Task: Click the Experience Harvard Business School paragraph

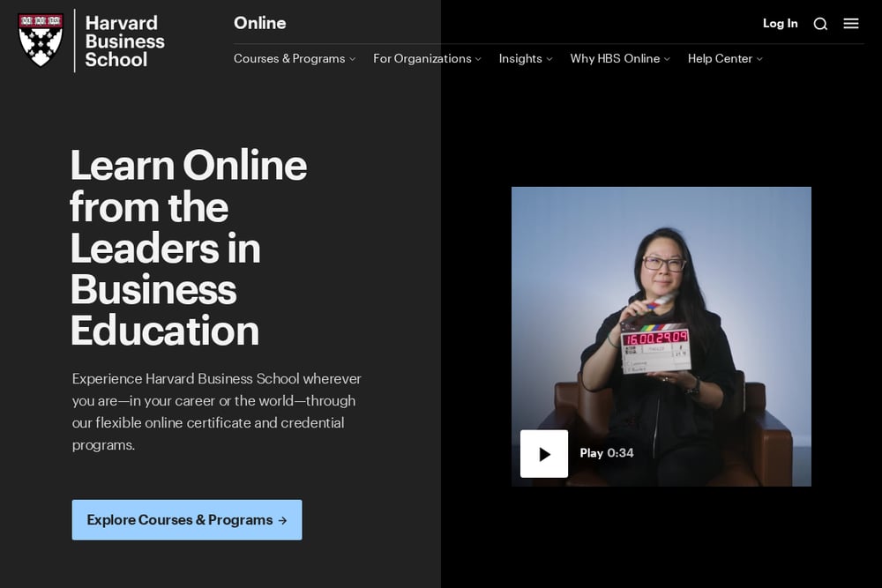Action: [x=217, y=412]
